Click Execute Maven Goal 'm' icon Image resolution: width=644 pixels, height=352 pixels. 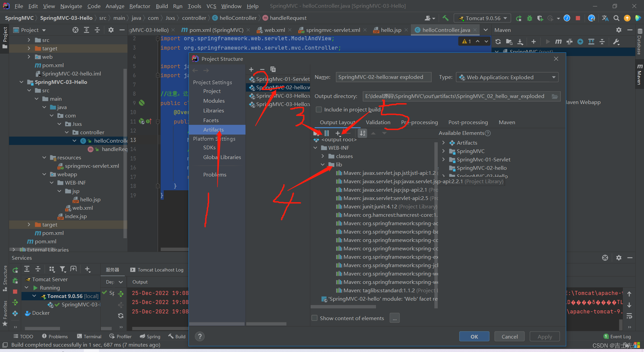click(x=558, y=42)
